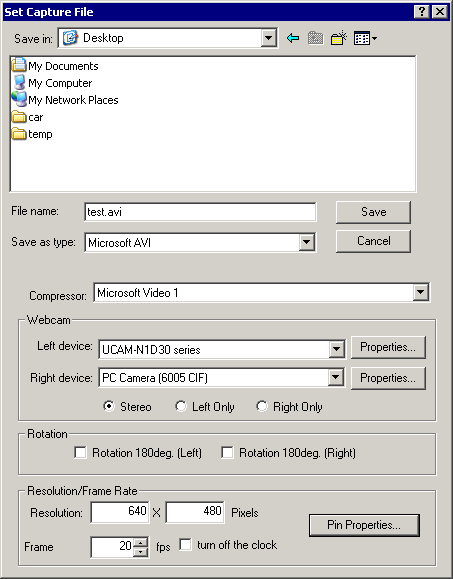Click the File name input field
This screenshot has height=579, width=453.
[200, 212]
